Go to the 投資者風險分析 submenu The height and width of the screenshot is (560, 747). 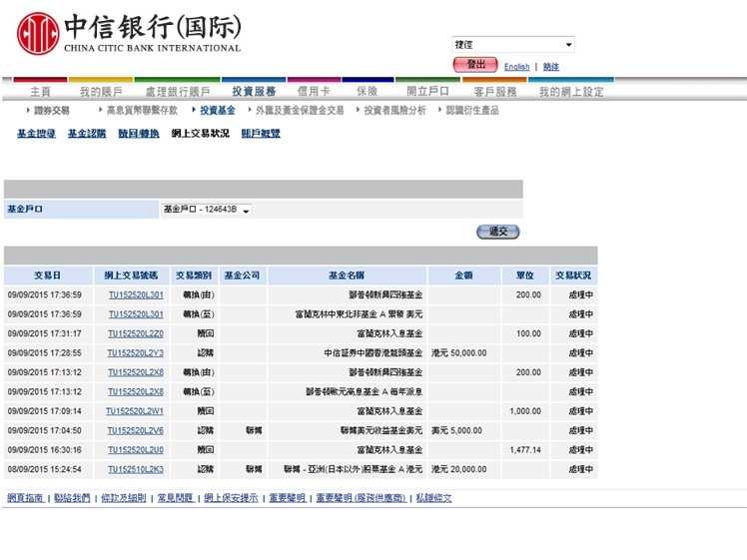394,111
